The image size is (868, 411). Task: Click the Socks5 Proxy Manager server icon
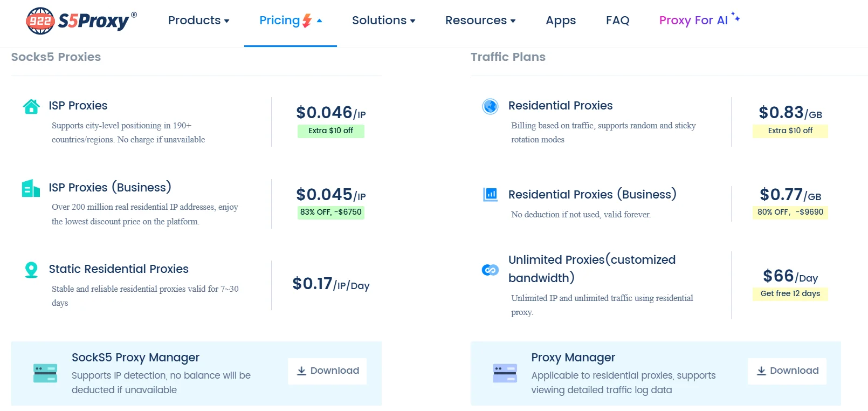tap(45, 373)
